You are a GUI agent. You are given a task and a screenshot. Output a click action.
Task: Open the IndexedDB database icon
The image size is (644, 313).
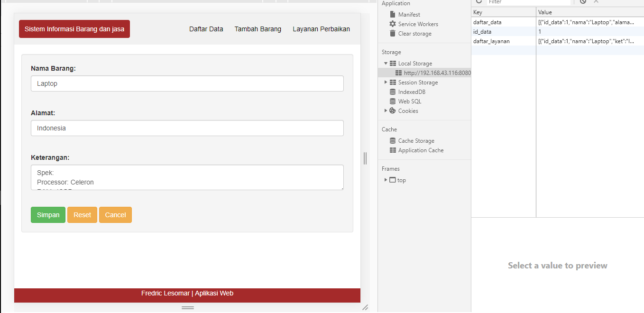(x=393, y=92)
